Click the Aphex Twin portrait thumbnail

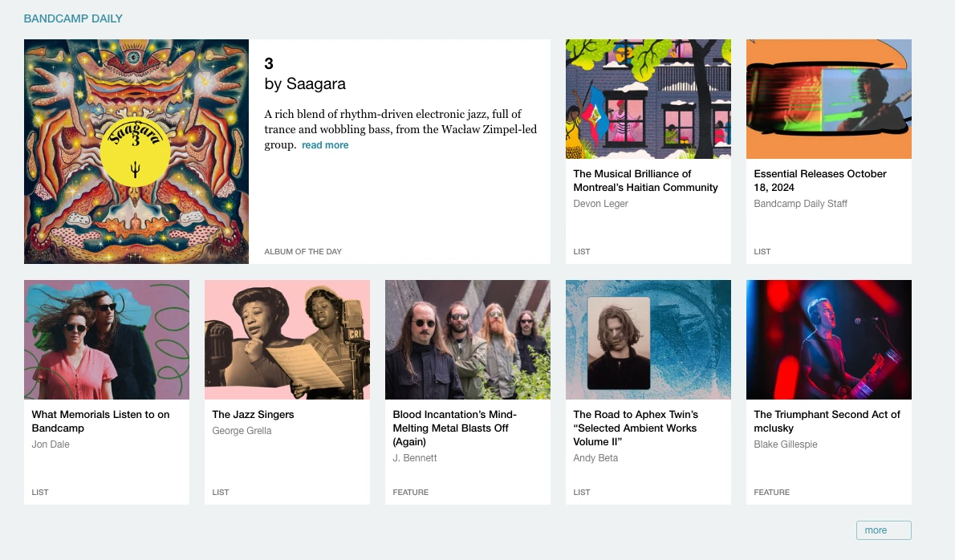(x=648, y=339)
